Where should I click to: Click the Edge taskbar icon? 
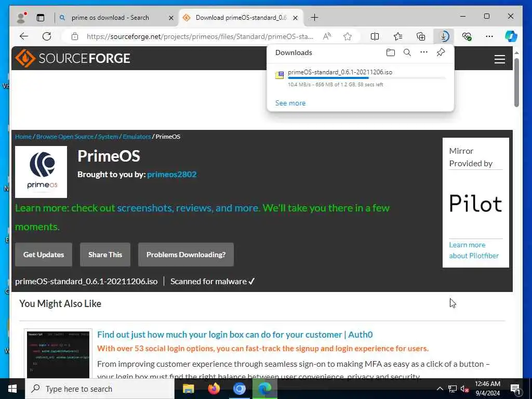[264, 389]
